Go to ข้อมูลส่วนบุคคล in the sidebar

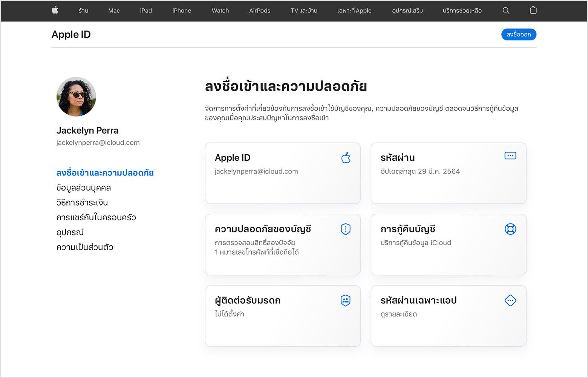(84, 188)
